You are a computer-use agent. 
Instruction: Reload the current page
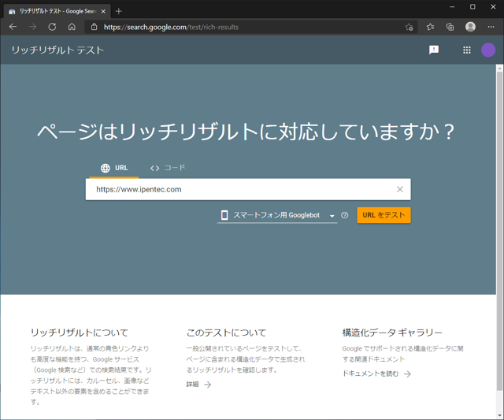coord(52,27)
